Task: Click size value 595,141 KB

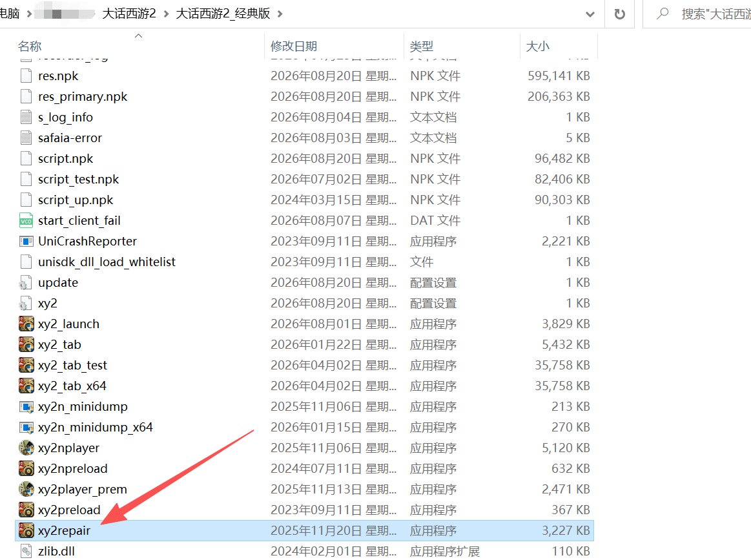Action: pyautogui.click(x=559, y=76)
